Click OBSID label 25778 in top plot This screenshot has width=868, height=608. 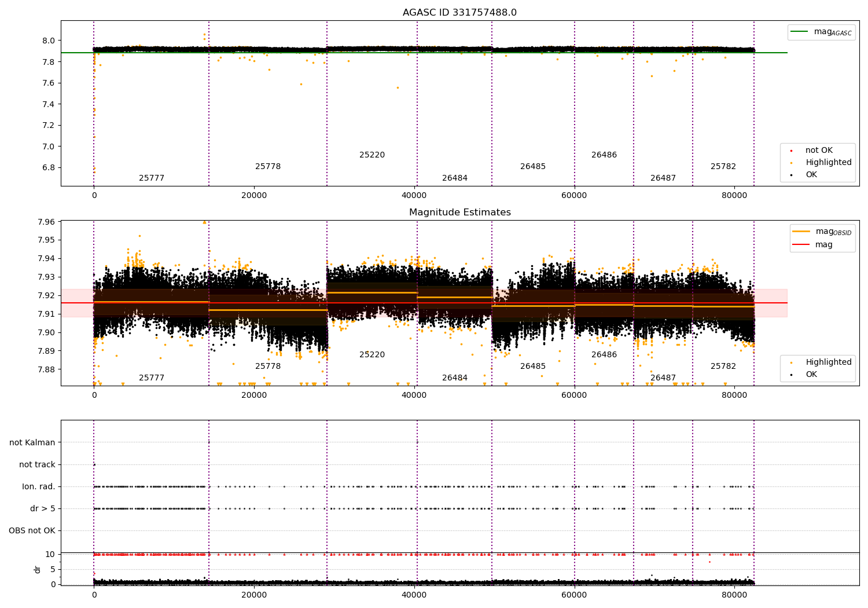click(x=268, y=167)
